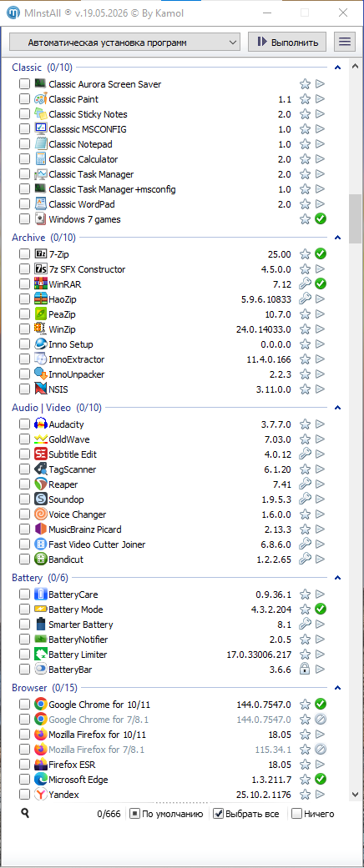This screenshot has height=868, width=364.
Task: Toggle the Выбрать все checkbox
Action: [218, 814]
